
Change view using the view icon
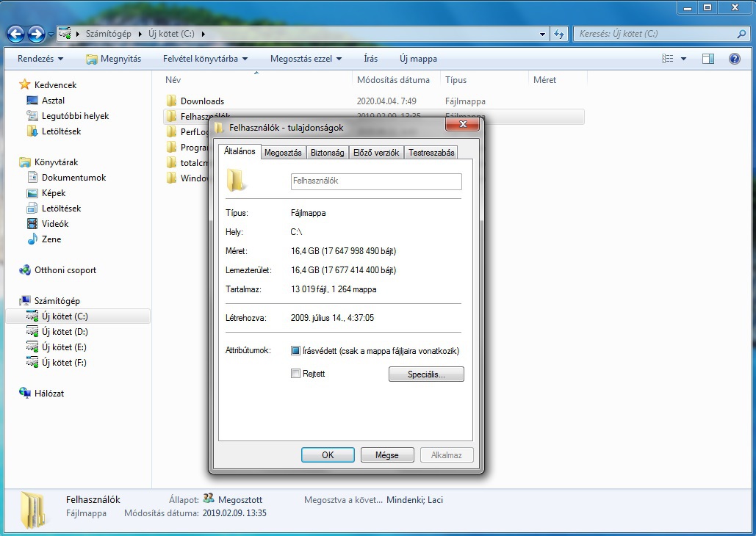(x=668, y=59)
